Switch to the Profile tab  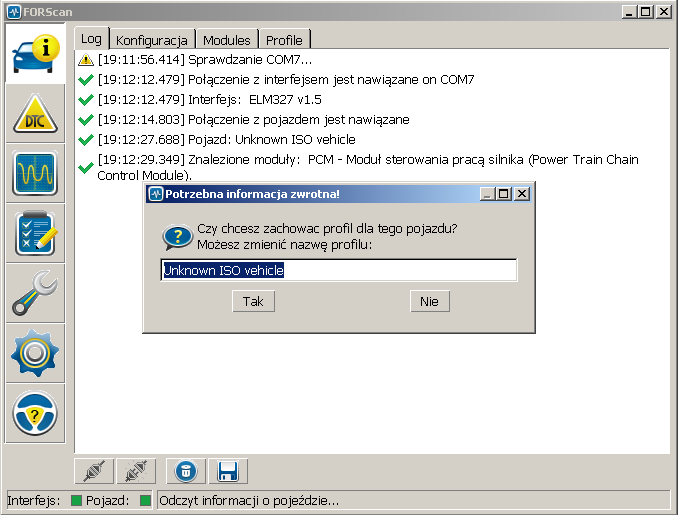(284, 40)
